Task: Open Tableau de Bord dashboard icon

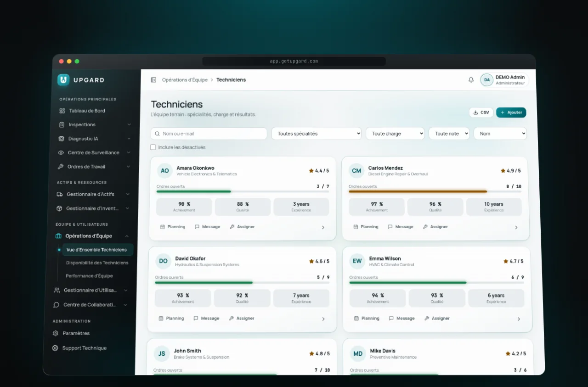Action: [x=62, y=111]
